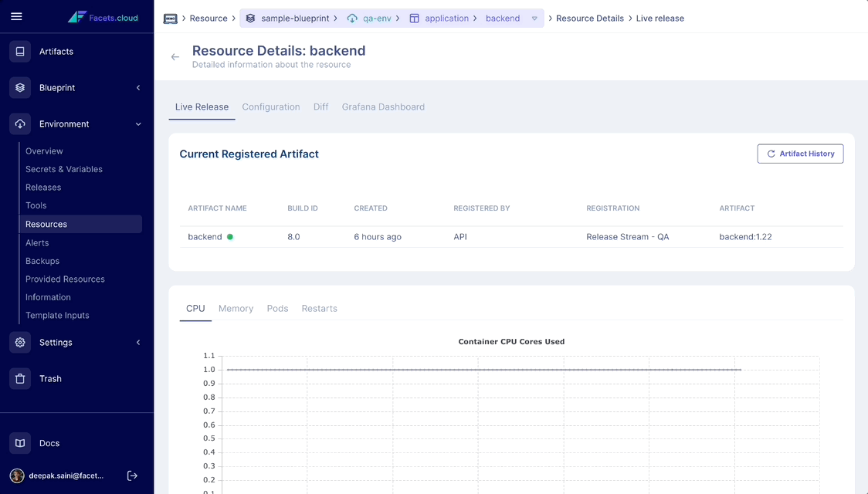The image size is (868, 494).
Task: Click the Artifact History button
Action: [800, 154]
